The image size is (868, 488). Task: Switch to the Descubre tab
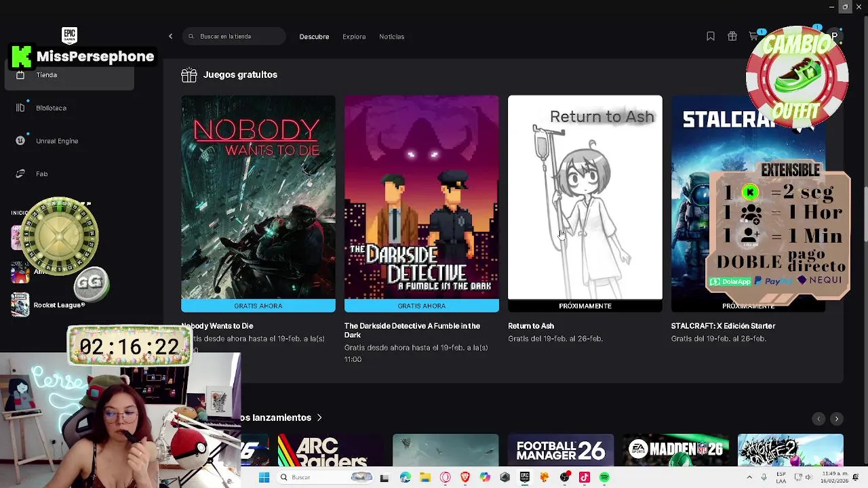314,37
